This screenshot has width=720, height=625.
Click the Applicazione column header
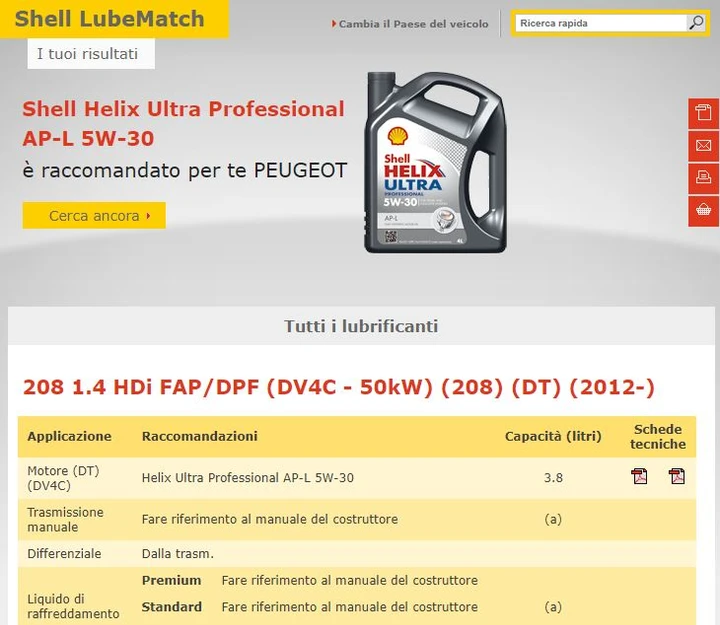pyautogui.click(x=69, y=436)
